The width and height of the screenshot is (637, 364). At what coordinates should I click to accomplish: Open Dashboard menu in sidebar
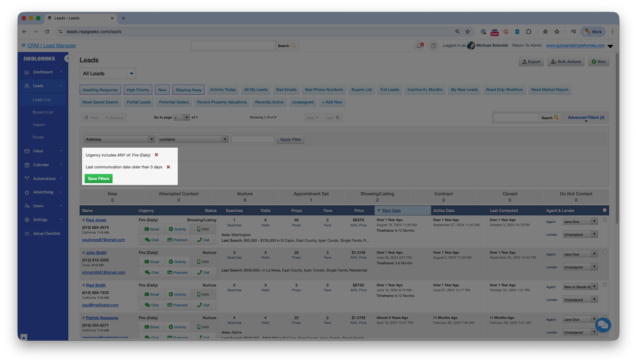click(43, 72)
